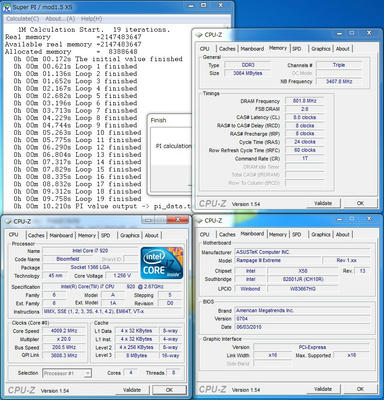
Task: Click CPU-Z icon in CPU window title
Action: pyautogui.click(x=8, y=221)
